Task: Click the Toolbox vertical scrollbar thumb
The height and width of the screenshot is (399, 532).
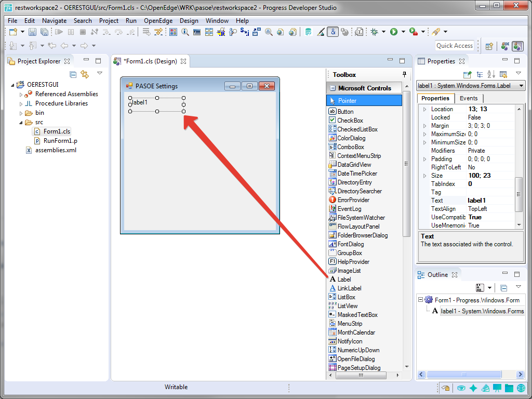Action: click(406, 164)
